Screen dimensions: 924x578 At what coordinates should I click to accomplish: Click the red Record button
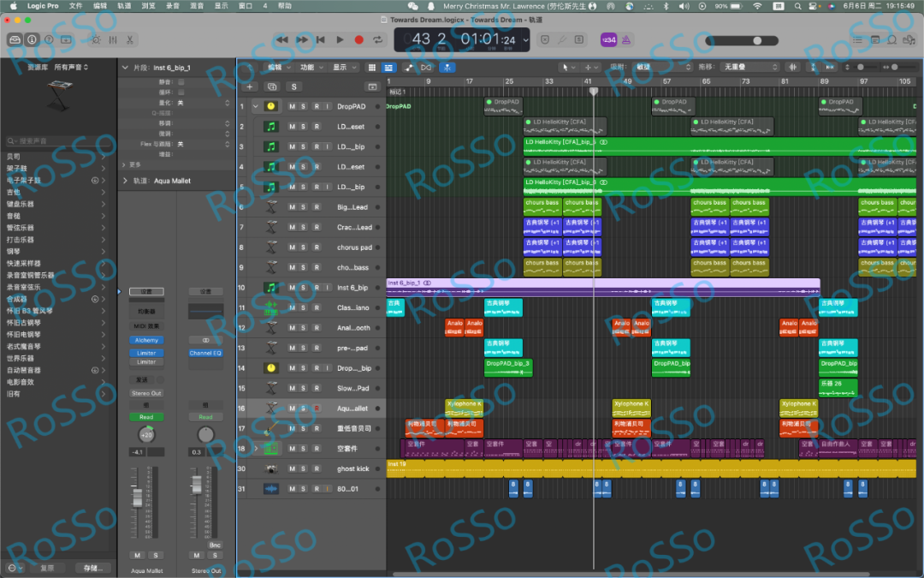[x=358, y=39]
